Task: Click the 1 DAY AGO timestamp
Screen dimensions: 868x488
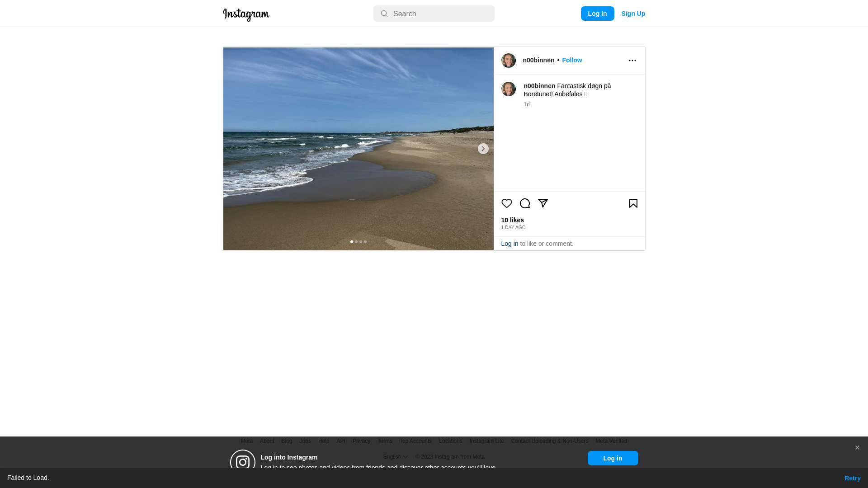Action: (x=513, y=228)
